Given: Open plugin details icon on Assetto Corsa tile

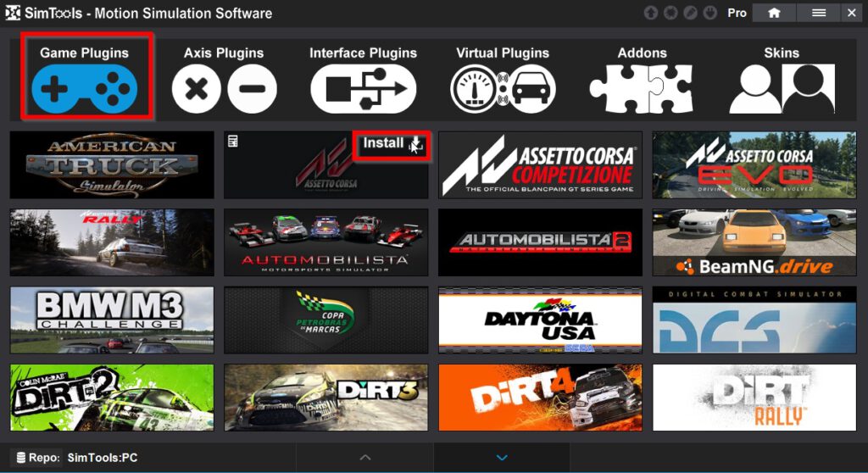Looking at the screenshot, I should (233, 142).
